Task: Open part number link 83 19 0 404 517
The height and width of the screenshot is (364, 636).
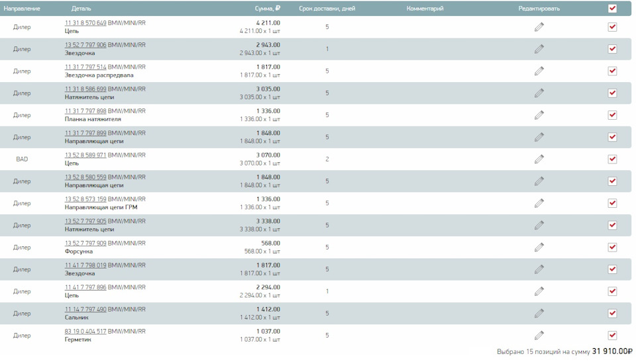Action: 85,332
